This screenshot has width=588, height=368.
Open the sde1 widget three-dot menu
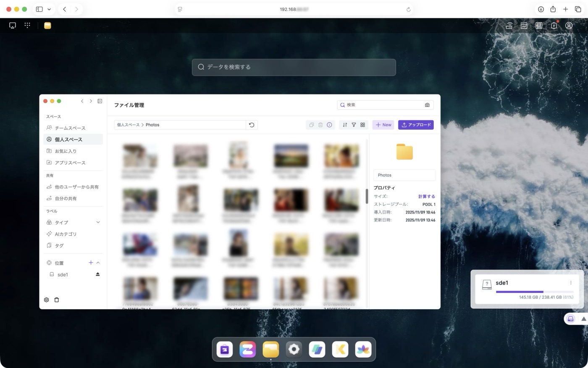coord(571,283)
